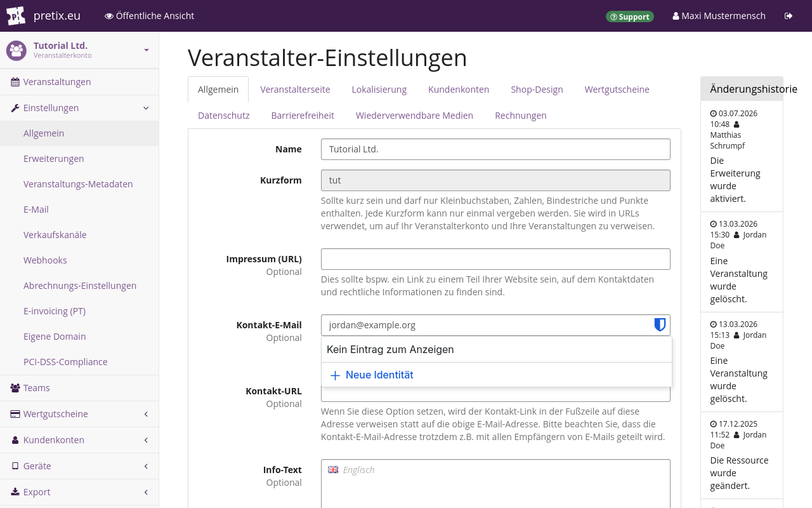Expand the Geräte sidebar section
The image size is (812, 508).
click(x=146, y=466)
